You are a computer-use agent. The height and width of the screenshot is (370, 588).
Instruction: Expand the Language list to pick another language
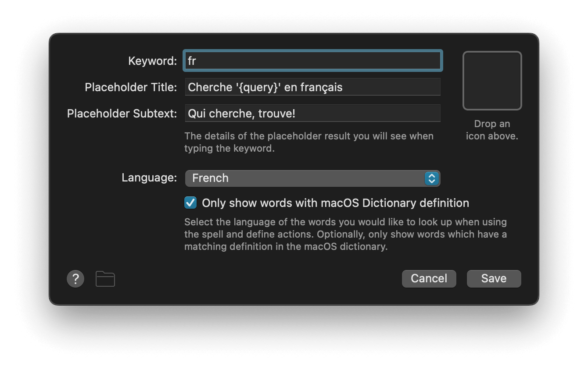click(x=312, y=178)
